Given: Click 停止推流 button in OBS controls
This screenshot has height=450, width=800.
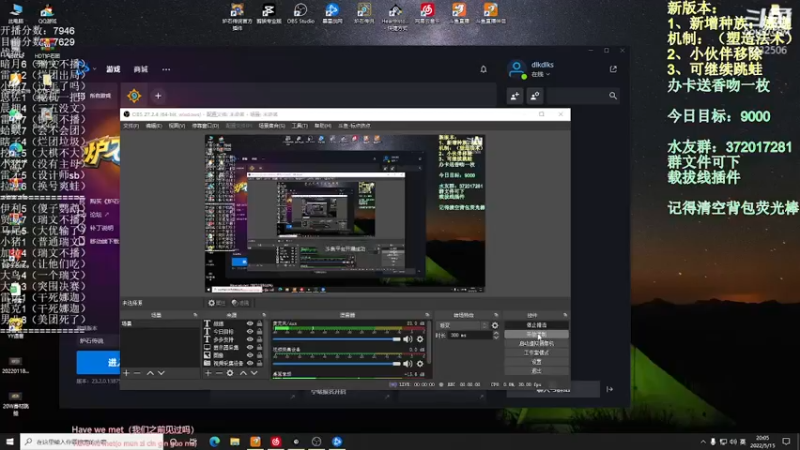Looking at the screenshot, I should click(x=536, y=325).
